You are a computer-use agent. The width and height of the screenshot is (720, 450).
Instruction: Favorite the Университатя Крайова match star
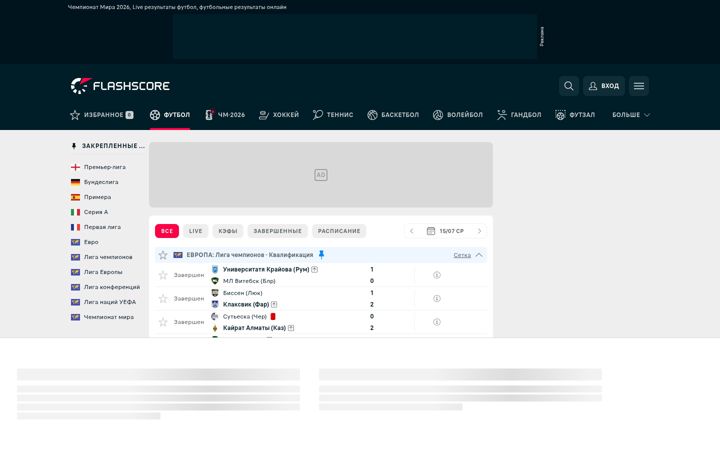[163, 275]
